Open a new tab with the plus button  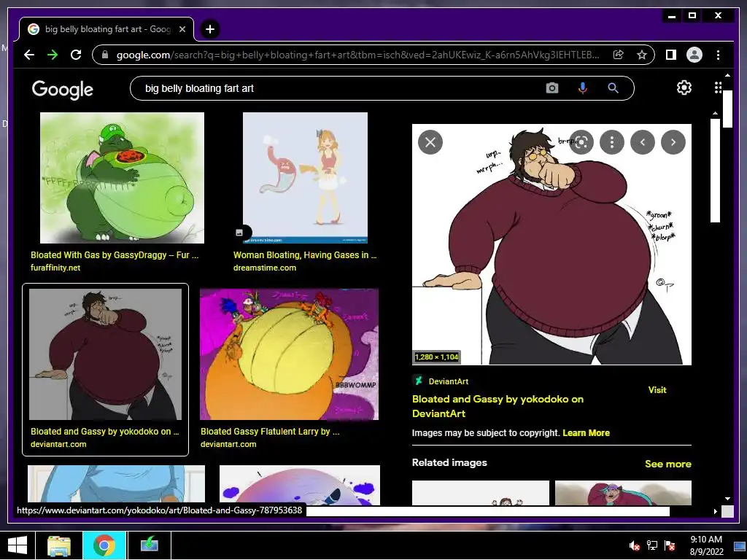(209, 29)
